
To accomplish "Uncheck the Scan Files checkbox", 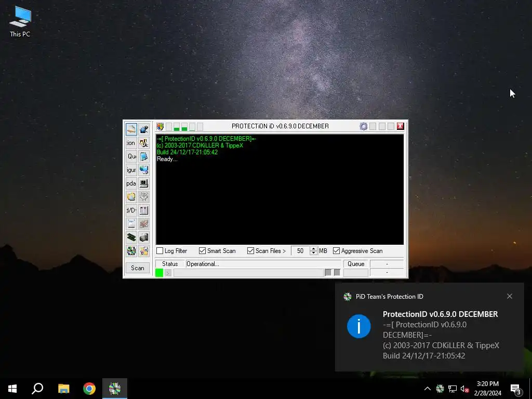I will point(250,251).
